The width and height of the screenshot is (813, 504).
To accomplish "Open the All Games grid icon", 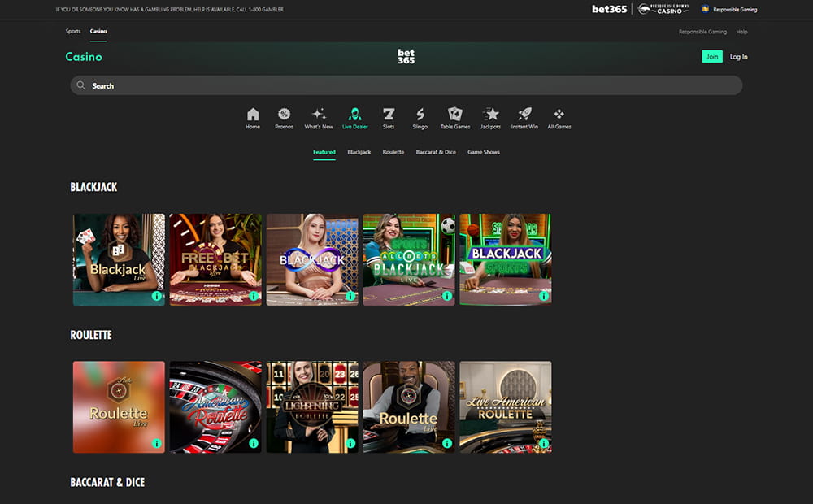I will [x=559, y=115].
